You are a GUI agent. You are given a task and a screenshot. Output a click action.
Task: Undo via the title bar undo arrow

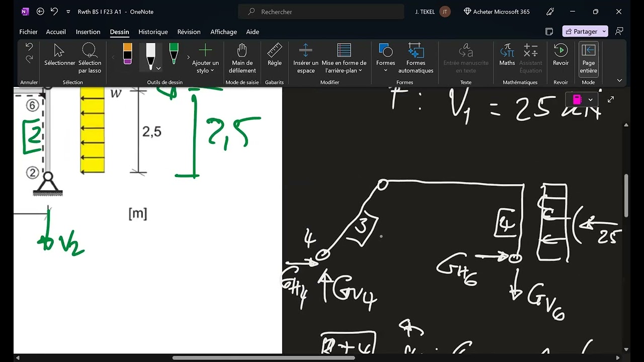(x=54, y=12)
